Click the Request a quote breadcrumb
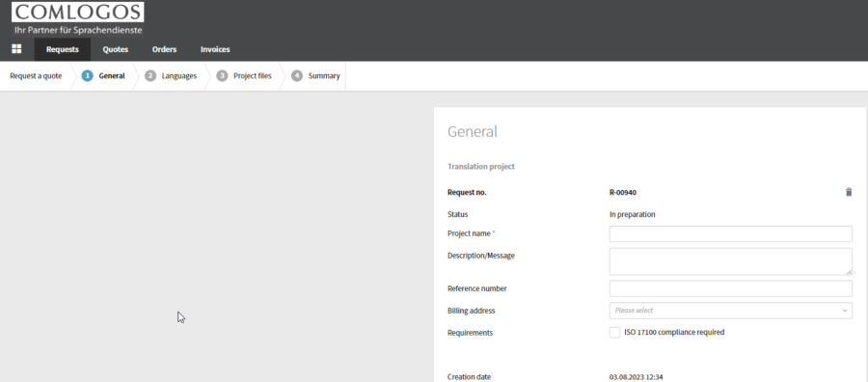The width and height of the screenshot is (868, 382). [x=36, y=76]
